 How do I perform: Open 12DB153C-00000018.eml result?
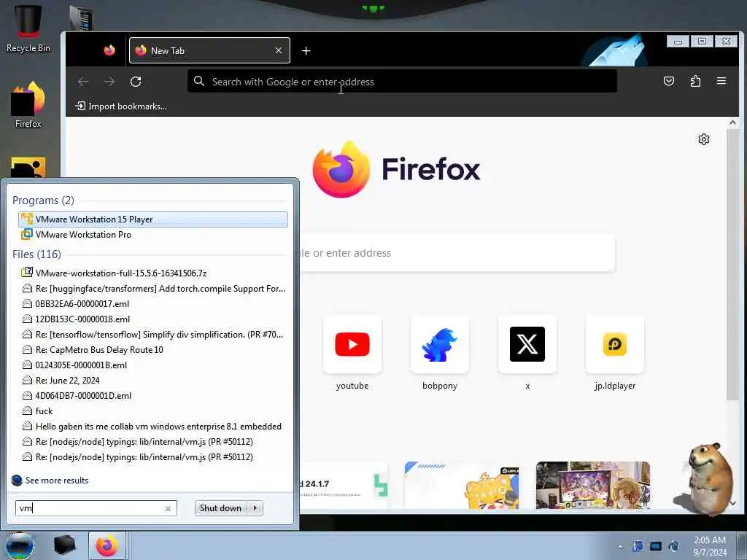[x=153, y=319]
